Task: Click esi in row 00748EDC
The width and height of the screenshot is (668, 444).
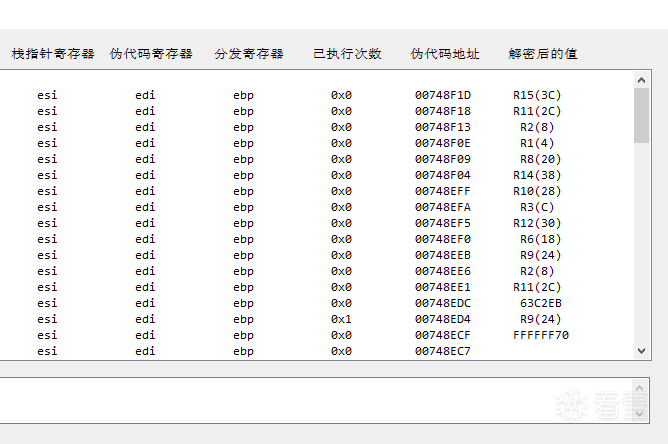Action: point(47,303)
